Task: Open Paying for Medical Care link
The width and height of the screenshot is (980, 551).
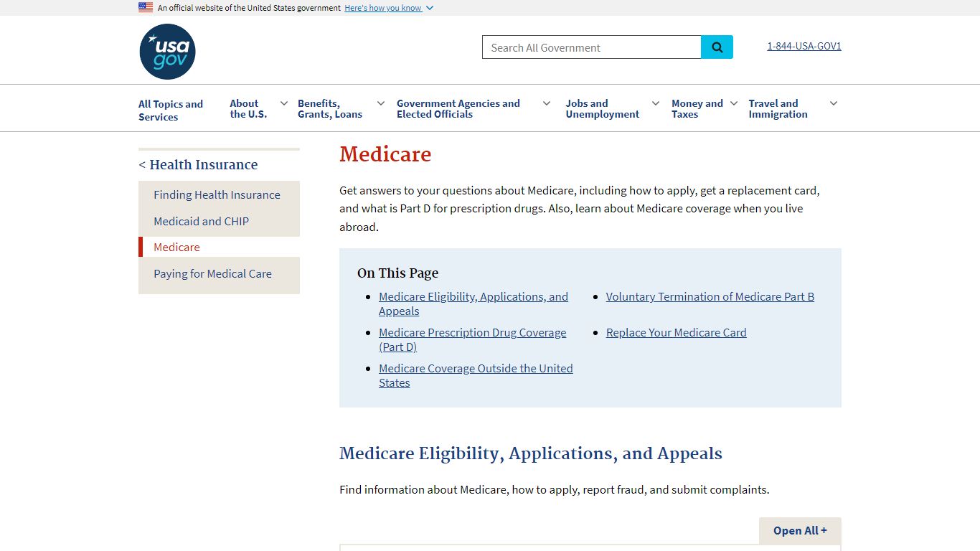Action: tap(212, 273)
